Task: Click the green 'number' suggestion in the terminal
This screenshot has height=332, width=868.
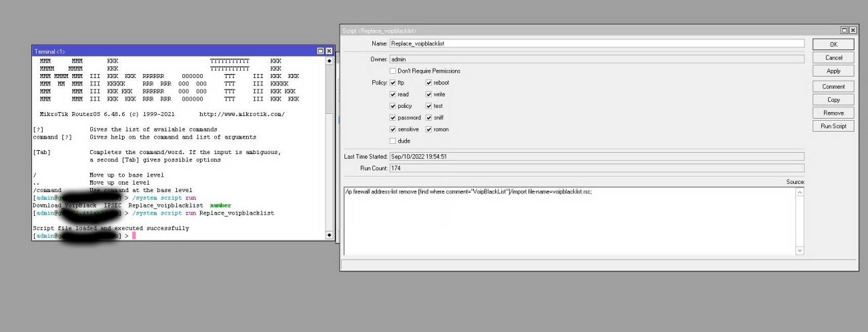Action: click(220, 205)
